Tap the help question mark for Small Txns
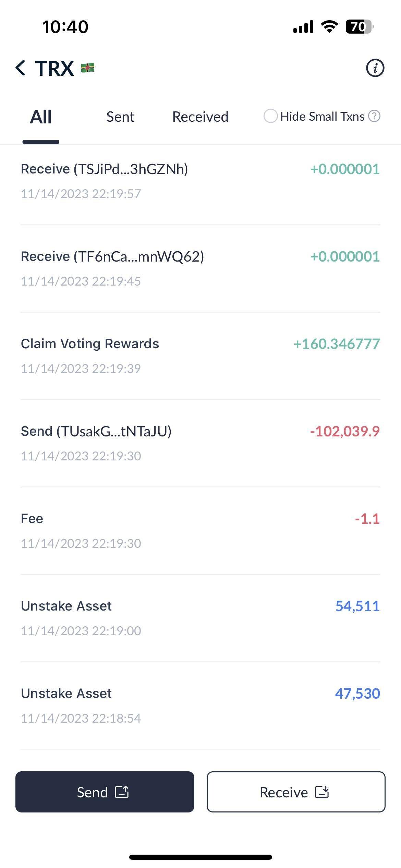The height and width of the screenshot is (868, 401). (x=374, y=116)
